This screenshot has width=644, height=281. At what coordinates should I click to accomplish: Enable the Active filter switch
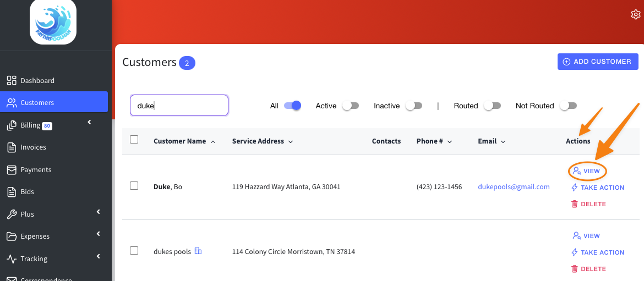click(x=351, y=106)
